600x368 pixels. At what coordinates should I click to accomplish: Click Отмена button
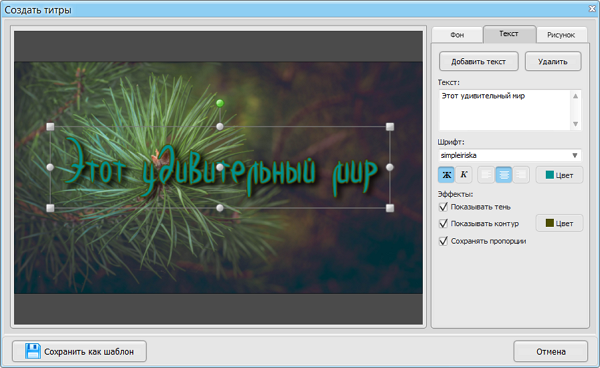tap(550, 351)
